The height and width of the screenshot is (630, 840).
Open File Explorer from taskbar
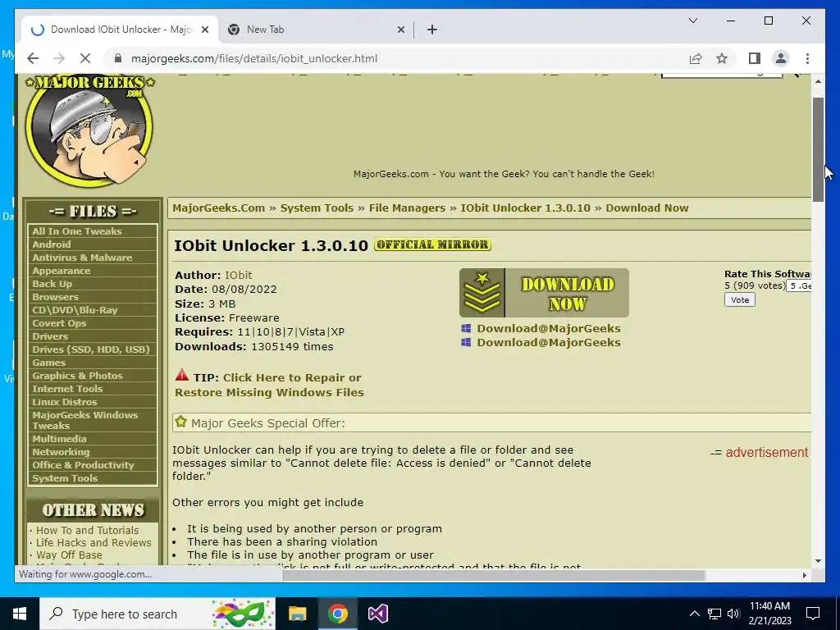(x=297, y=614)
